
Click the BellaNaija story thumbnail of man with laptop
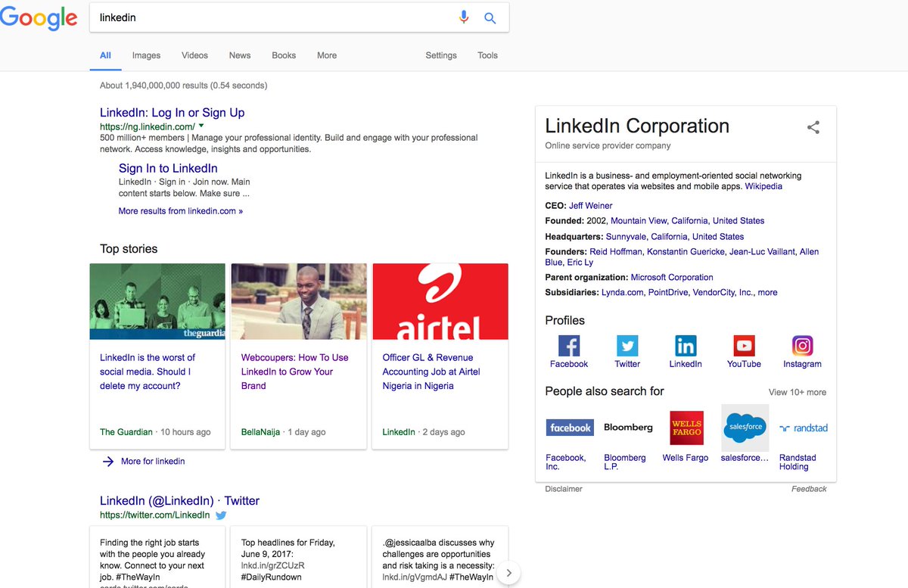(x=299, y=301)
